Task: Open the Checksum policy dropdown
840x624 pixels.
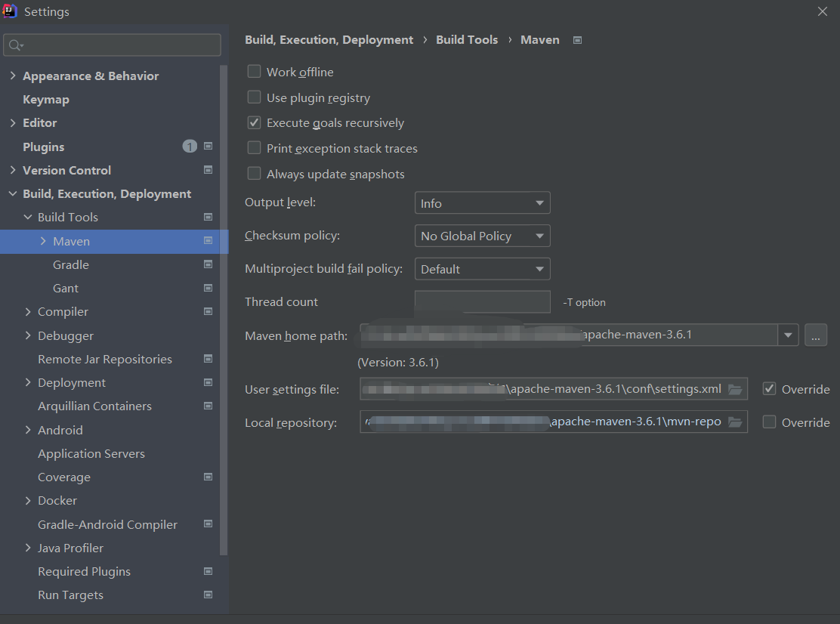Action: (x=482, y=236)
